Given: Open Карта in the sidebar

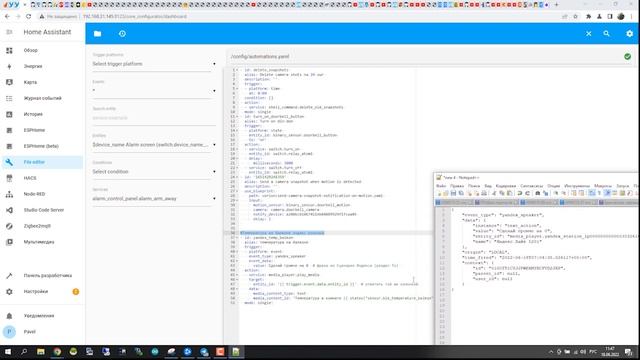Looking at the screenshot, I should [x=42, y=82].
